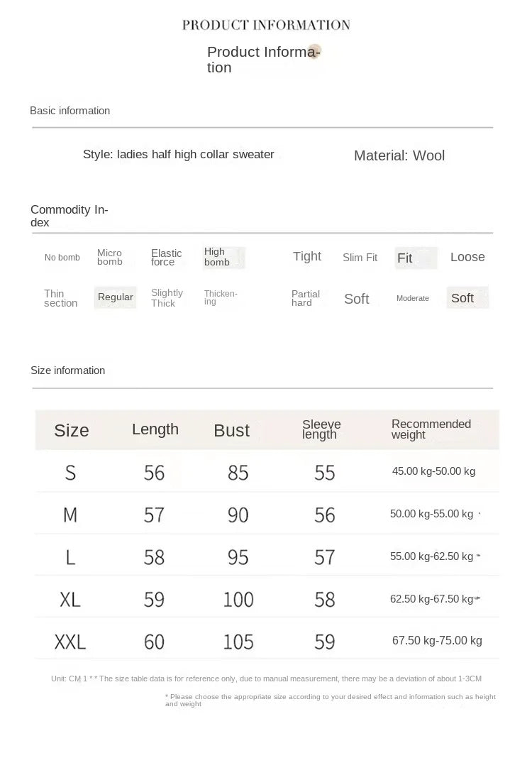Screen dimensions: 532x758
Task: Click the Size information section heading
Action: (68, 370)
